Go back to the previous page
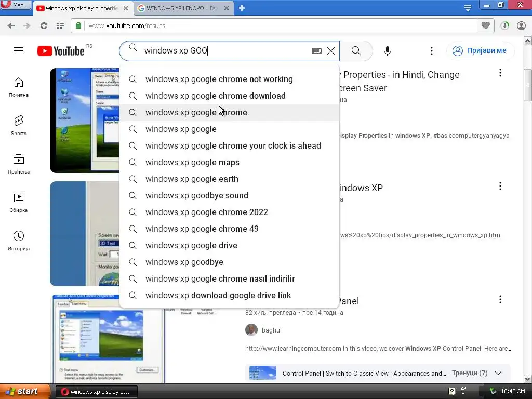Viewport: 532px width, 399px height. pyautogui.click(x=11, y=25)
